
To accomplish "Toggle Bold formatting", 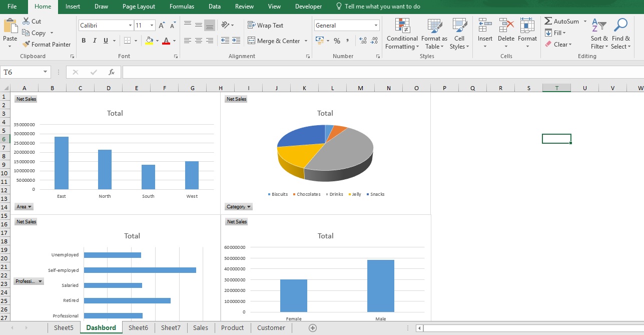I will pos(84,41).
